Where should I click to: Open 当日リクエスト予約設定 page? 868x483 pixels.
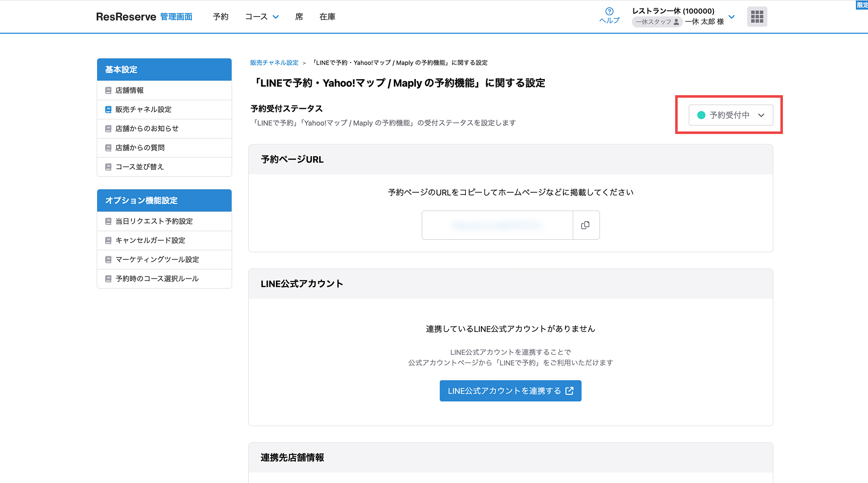point(164,222)
